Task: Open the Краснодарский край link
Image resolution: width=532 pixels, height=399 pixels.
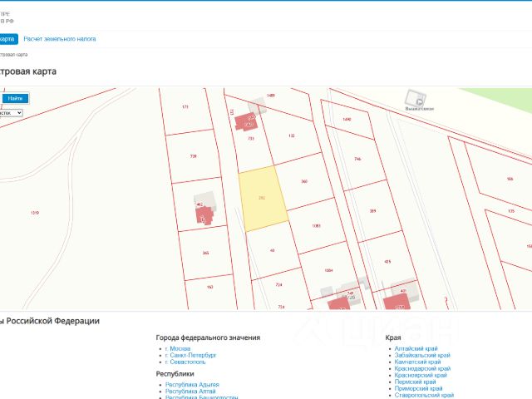Action: coord(422,368)
